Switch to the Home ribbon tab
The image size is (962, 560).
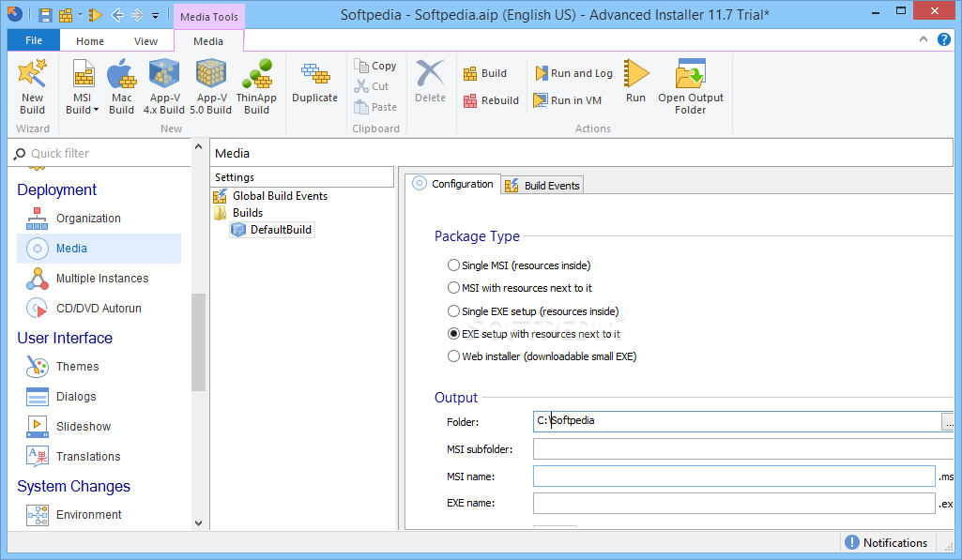pos(90,41)
